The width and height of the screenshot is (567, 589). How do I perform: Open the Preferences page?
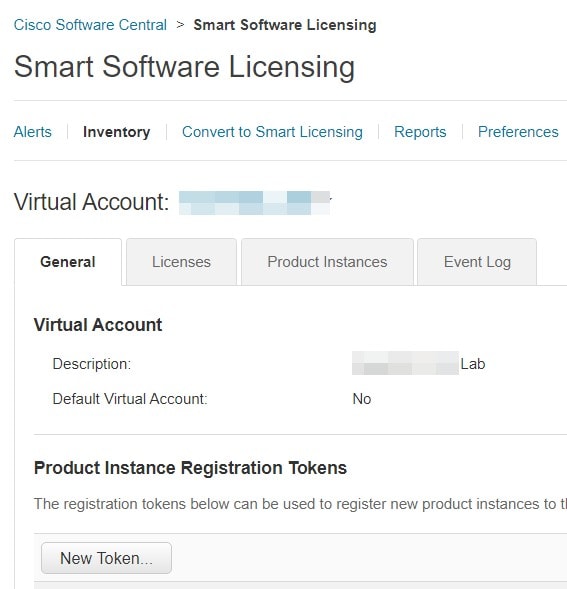(x=518, y=132)
